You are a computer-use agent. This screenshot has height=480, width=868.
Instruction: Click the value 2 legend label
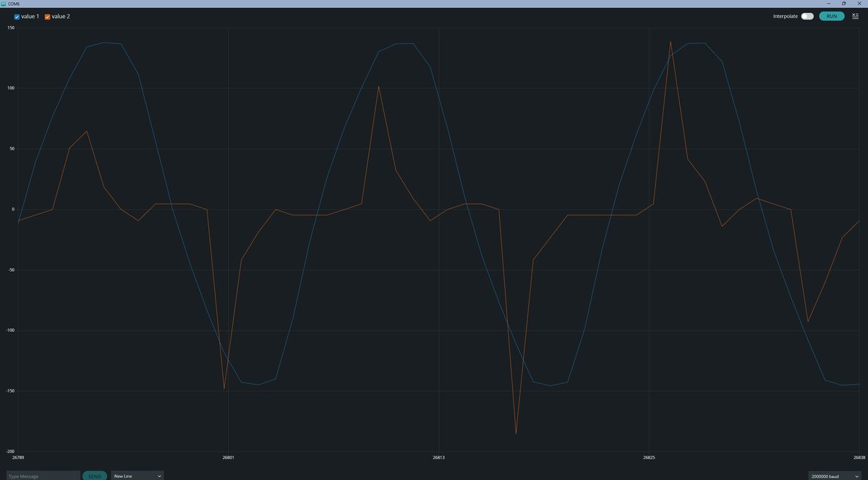point(61,17)
